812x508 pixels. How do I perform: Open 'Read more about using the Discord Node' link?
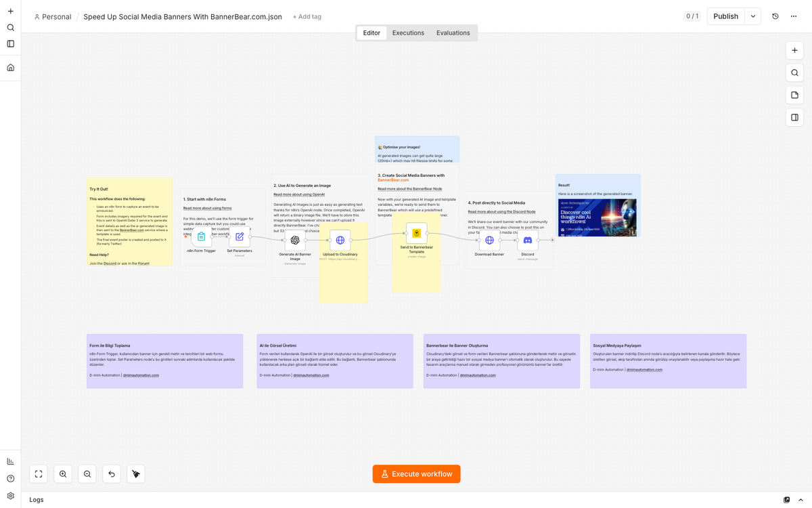pyautogui.click(x=501, y=212)
